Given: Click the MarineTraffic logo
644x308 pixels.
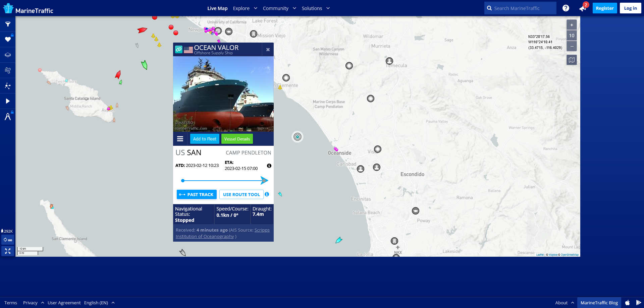Looking at the screenshot, I should 28,8.
